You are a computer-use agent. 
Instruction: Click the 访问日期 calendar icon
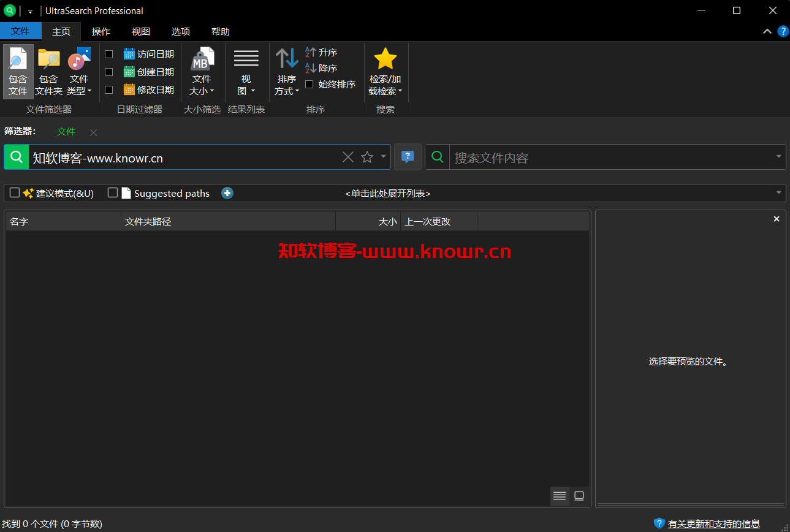click(129, 54)
